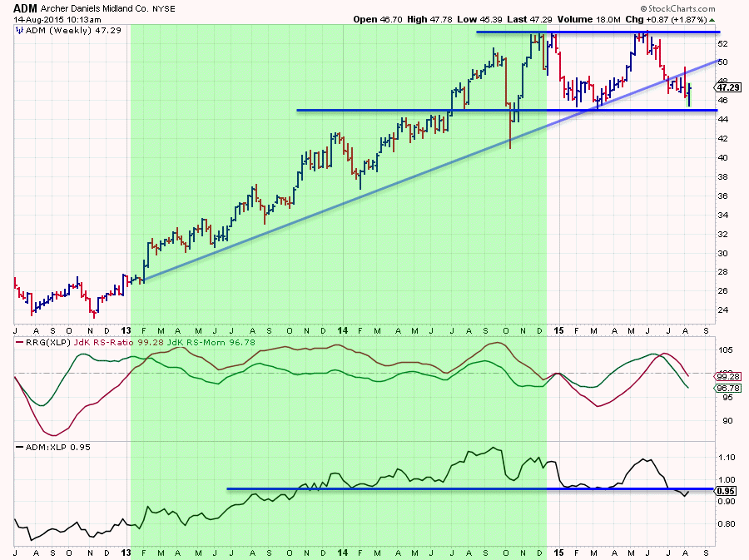
Task: Click the 52 price axis label
Action: [722, 43]
